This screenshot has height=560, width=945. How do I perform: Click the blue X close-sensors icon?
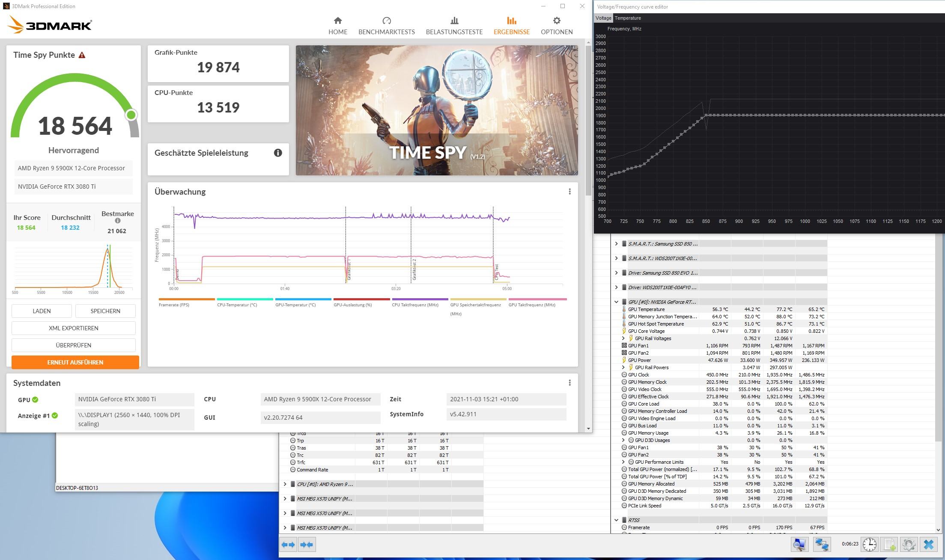pos(929,545)
